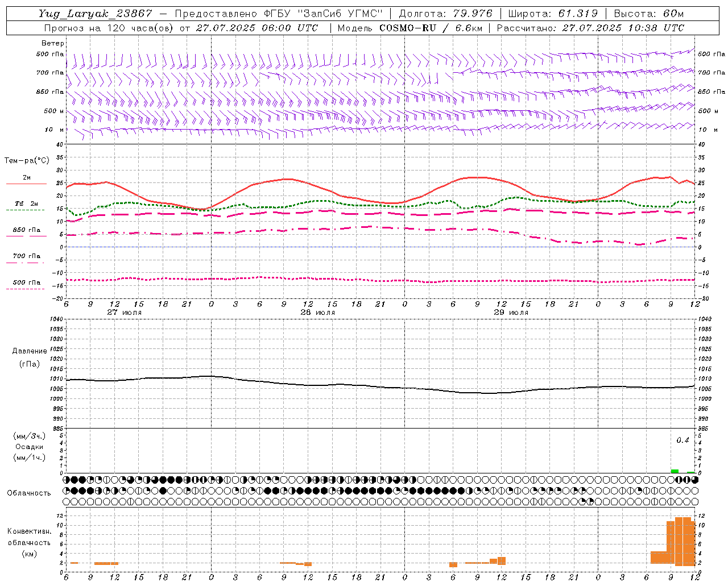The width and height of the screenshot is (728, 582).
Task: Click the red 2м temperature legend line
Action: pyautogui.click(x=26, y=184)
